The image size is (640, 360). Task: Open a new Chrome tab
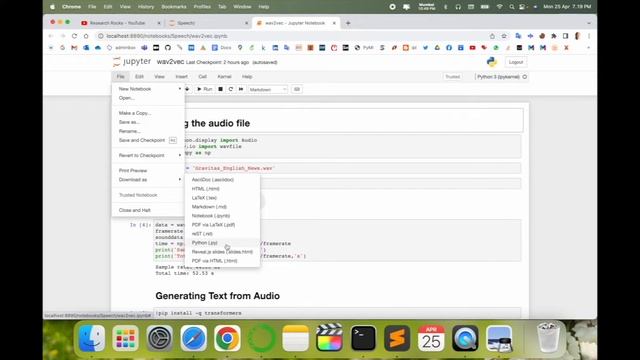click(x=348, y=23)
